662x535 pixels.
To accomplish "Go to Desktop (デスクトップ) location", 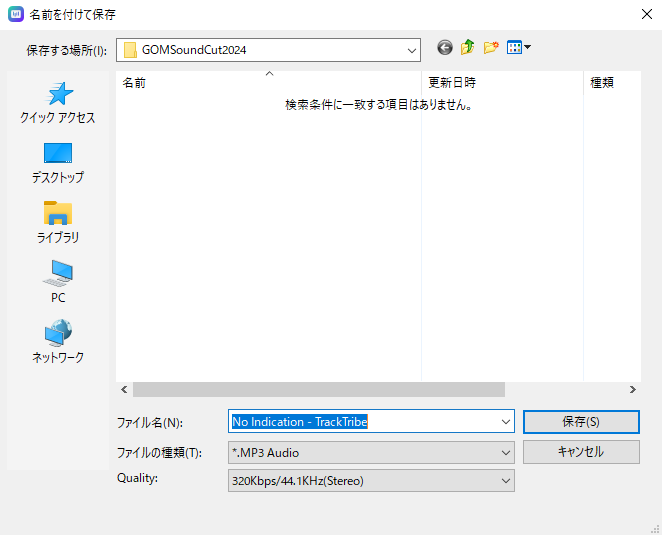I will point(58,163).
